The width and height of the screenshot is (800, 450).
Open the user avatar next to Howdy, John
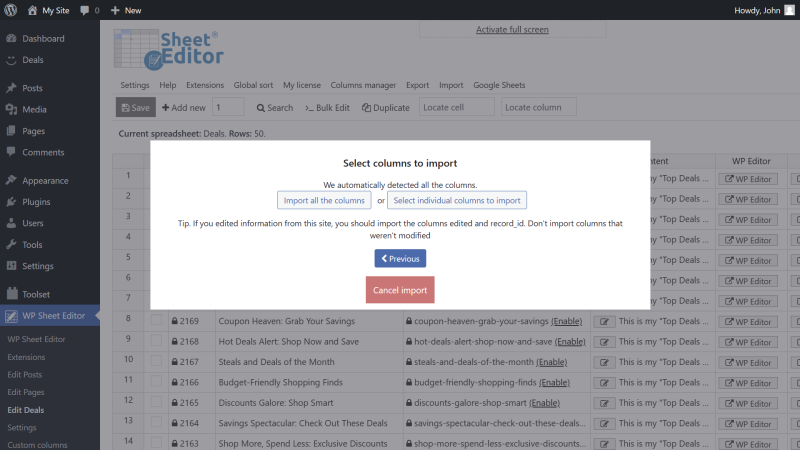pyautogui.click(x=789, y=10)
